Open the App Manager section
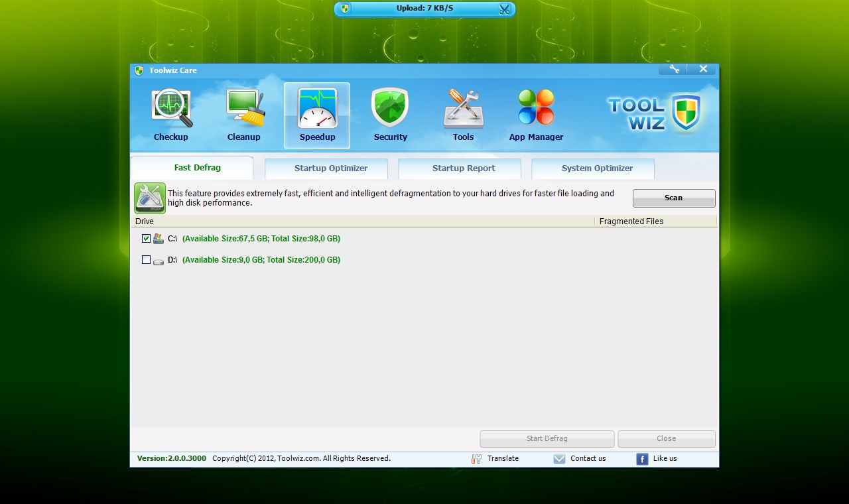This screenshot has height=504, width=849. (x=536, y=116)
